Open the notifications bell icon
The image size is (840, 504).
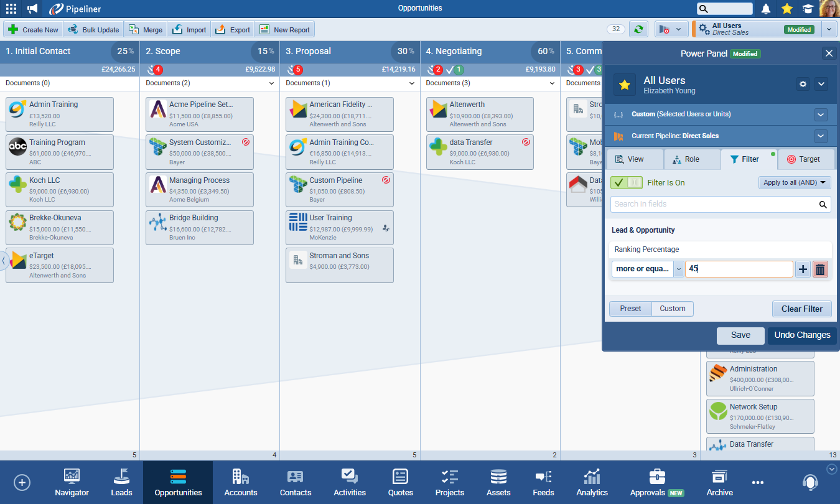pyautogui.click(x=766, y=9)
